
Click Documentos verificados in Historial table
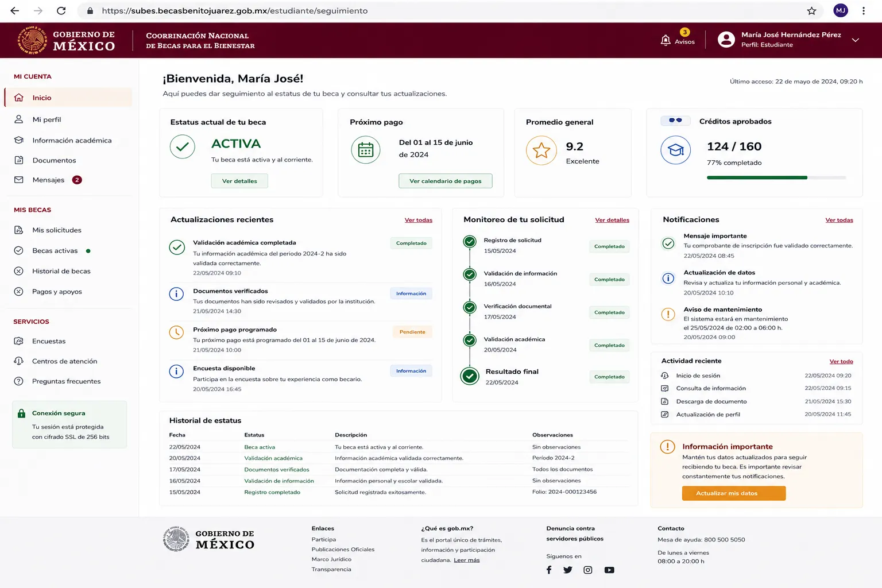coord(277,470)
